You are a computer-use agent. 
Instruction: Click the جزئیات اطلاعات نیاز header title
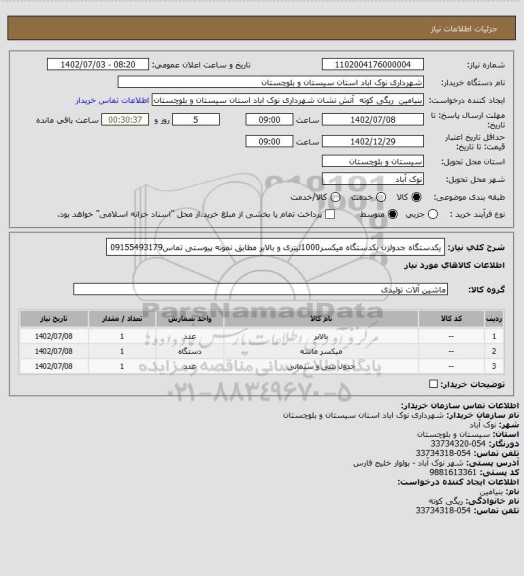coord(464,29)
